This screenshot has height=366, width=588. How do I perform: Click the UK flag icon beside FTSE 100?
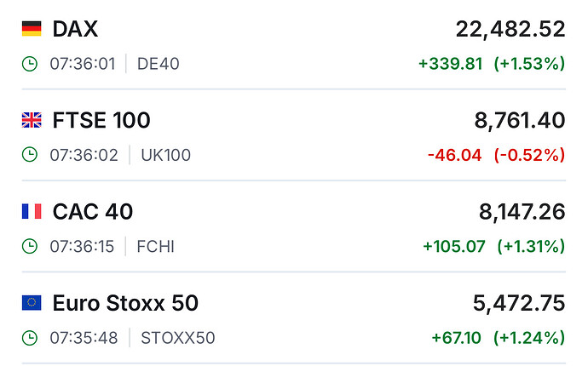pyautogui.click(x=32, y=121)
